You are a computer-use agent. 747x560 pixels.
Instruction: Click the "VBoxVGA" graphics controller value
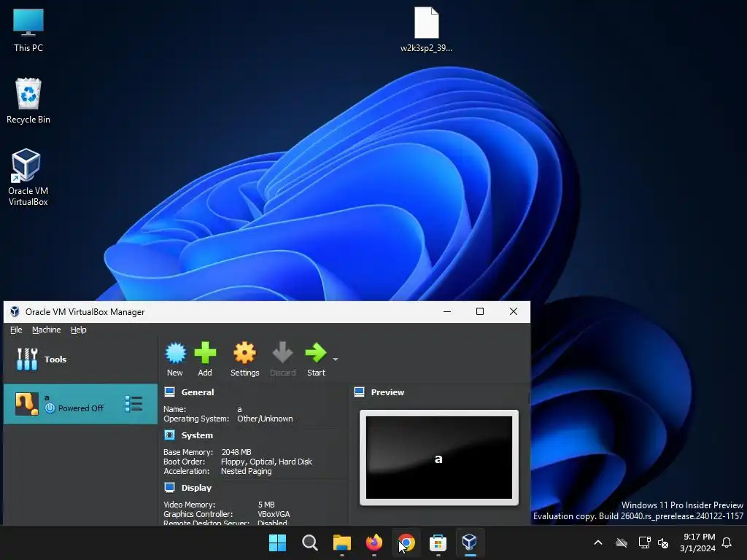click(274, 514)
